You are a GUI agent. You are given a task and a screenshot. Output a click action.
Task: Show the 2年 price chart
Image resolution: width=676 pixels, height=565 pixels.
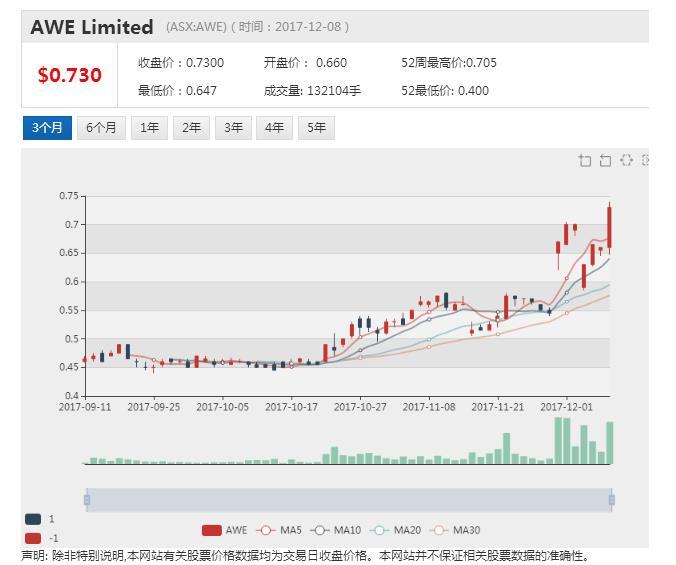coord(191,128)
